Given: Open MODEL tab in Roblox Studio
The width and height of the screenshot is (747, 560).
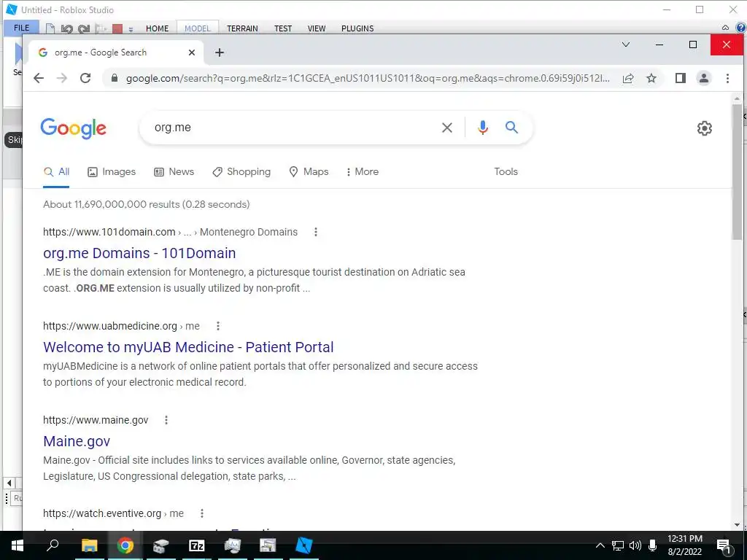Looking at the screenshot, I should click(x=197, y=28).
